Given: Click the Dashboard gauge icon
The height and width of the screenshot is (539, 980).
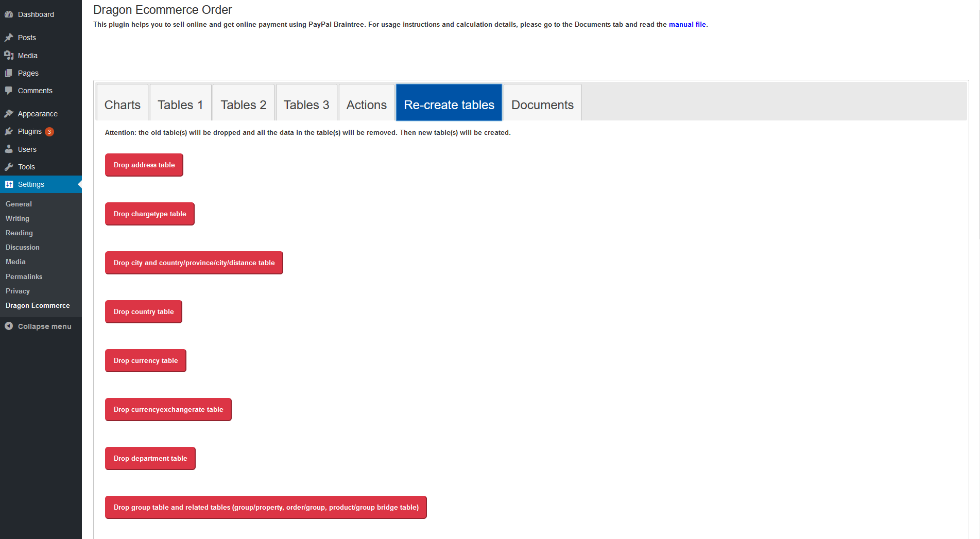Looking at the screenshot, I should coord(9,14).
